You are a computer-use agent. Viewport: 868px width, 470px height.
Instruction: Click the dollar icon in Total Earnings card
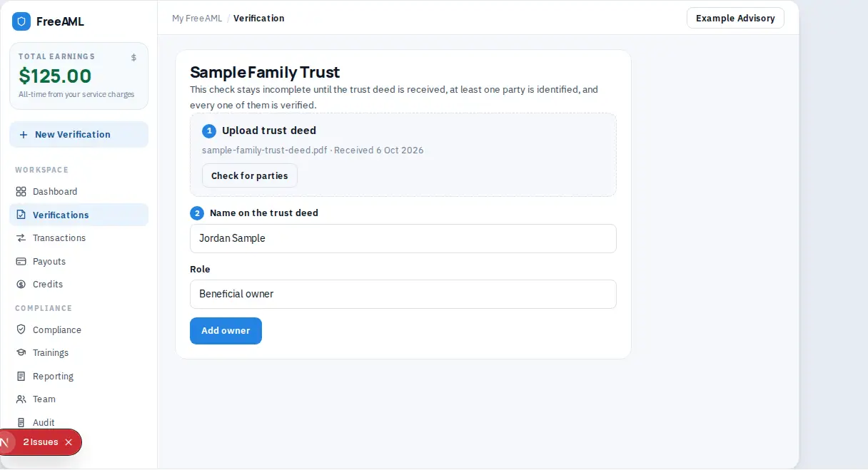click(133, 58)
